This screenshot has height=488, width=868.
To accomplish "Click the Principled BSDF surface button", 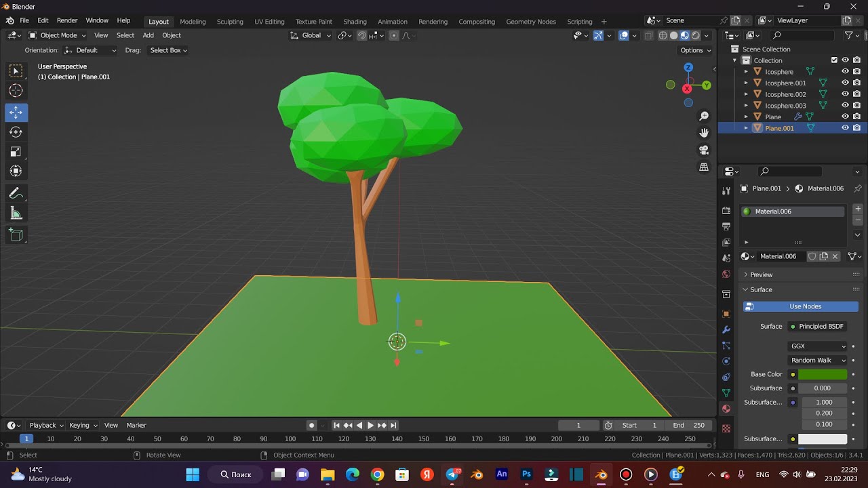I will tap(817, 327).
